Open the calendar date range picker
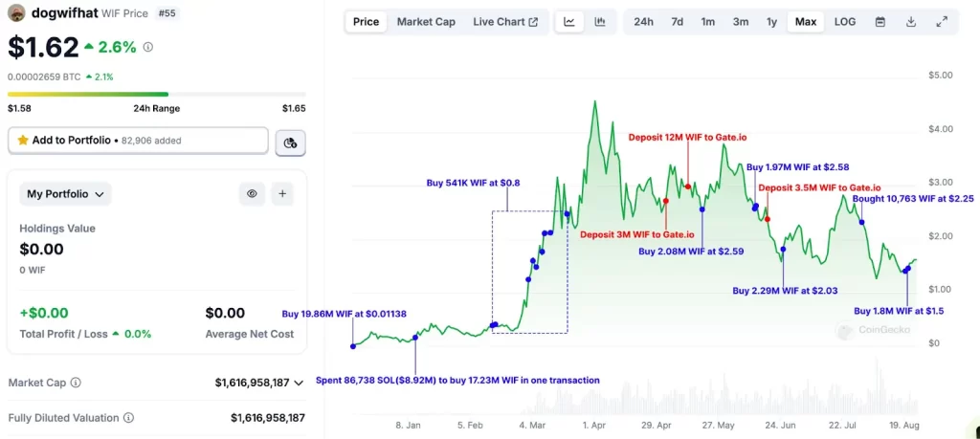This screenshot has width=980, height=439. (880, 22)
